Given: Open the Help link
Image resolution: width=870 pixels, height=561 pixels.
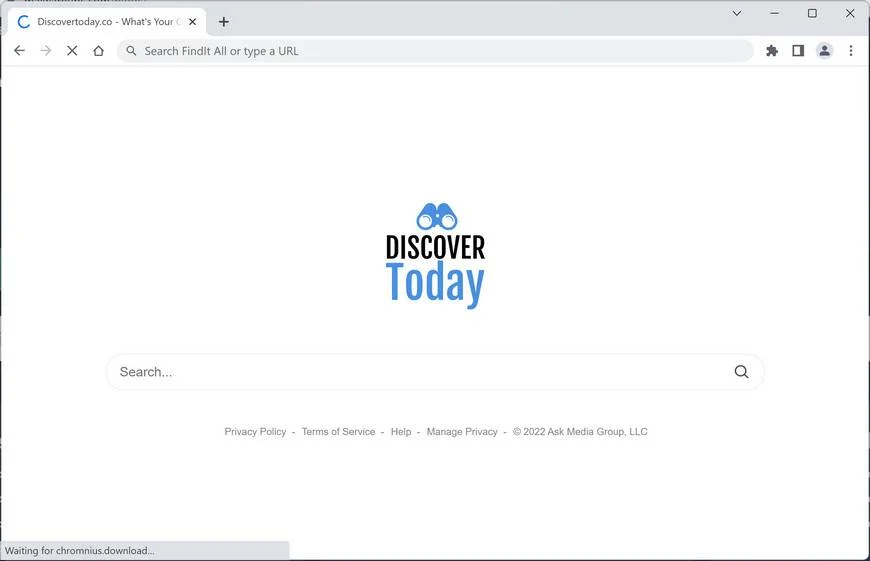Looking at the screenshot, I should point(401,432).
